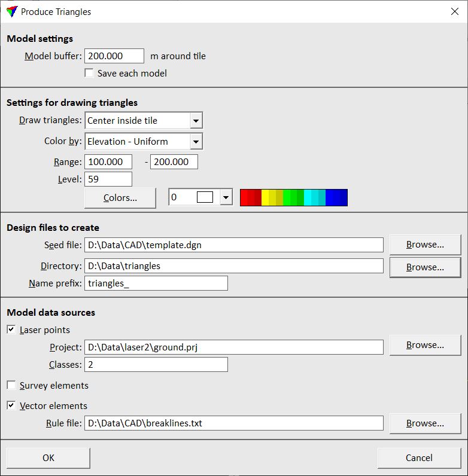The width and height of the screenshot is (468, 476).
Task: Browse for the Rule file
Action: [x=425, y=423]
